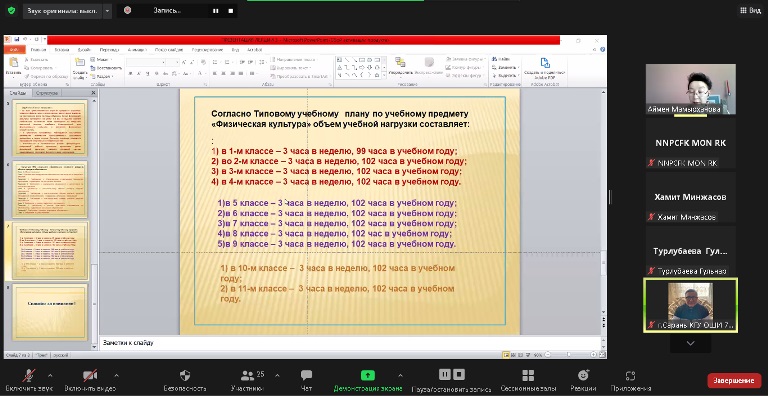Screen dimensions: 768x396
Task: Switch to the Переходы ribbon tab
Action: pos(109,50)
